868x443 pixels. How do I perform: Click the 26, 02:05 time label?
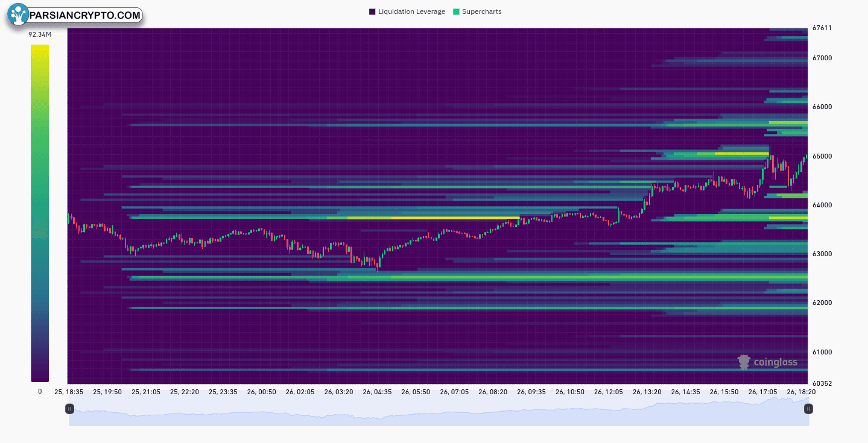[x=300, y=392]
